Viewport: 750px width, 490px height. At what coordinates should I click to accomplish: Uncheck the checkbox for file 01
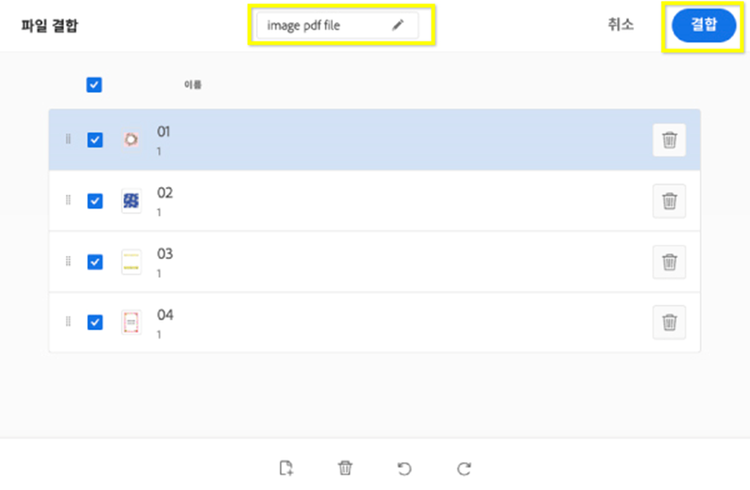click(x=95, y=140)
